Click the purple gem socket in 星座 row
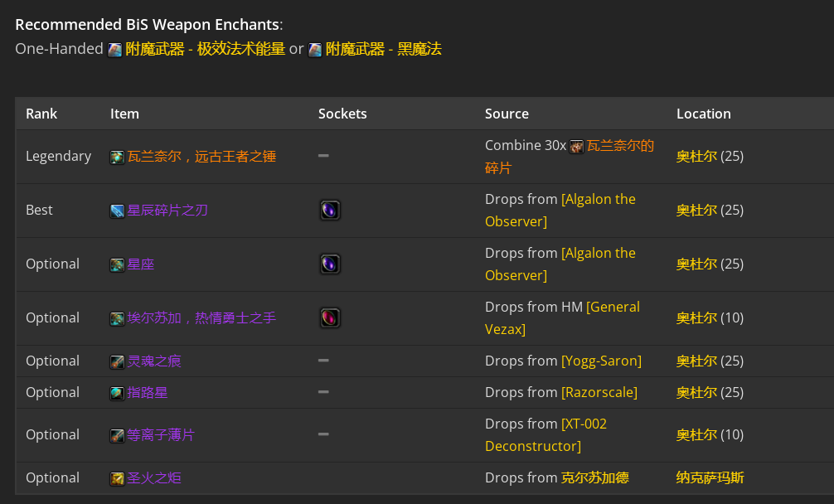Viewport: 834px width, 504px height. click(330, 264)
